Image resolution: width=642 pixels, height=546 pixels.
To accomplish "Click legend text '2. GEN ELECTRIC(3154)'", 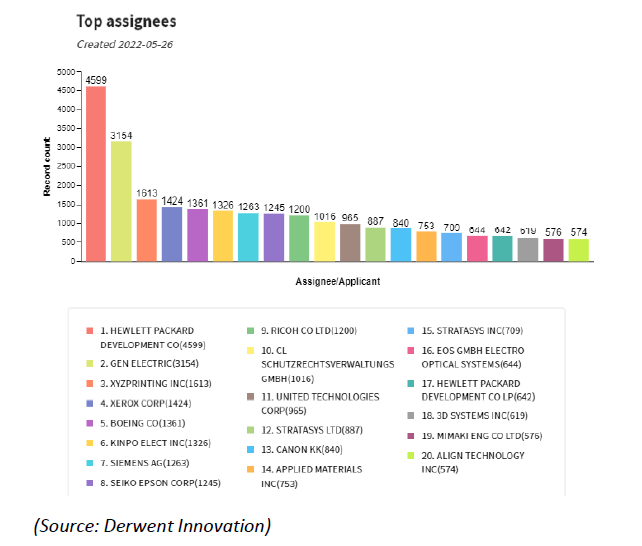I will tap(149, 363).
